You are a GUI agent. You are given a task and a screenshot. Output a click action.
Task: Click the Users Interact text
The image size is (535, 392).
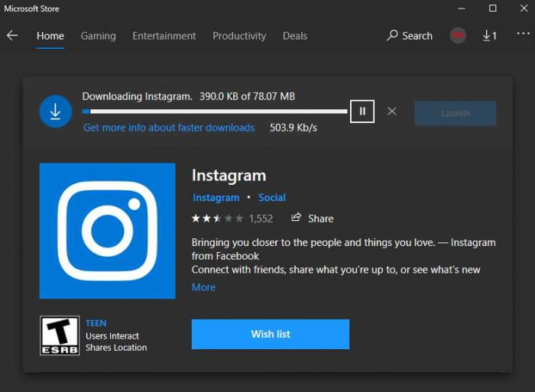(x=112, y=336)
